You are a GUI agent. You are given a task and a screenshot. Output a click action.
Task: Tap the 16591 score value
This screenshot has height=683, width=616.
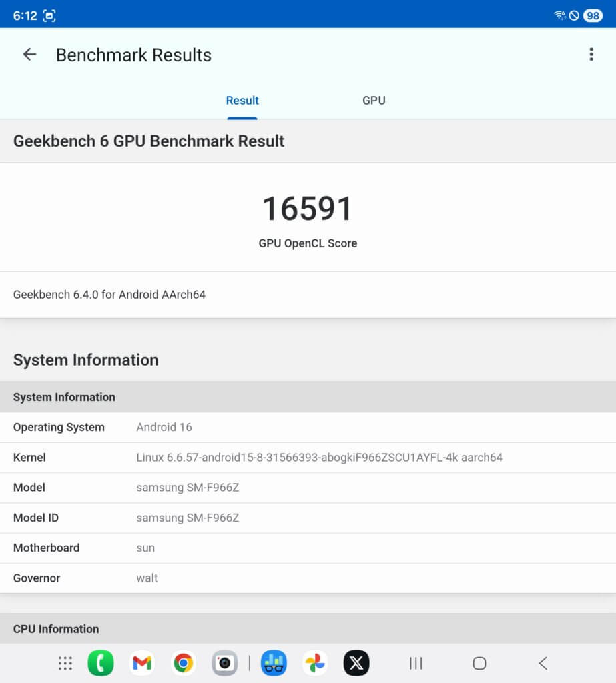coord(308,209)
